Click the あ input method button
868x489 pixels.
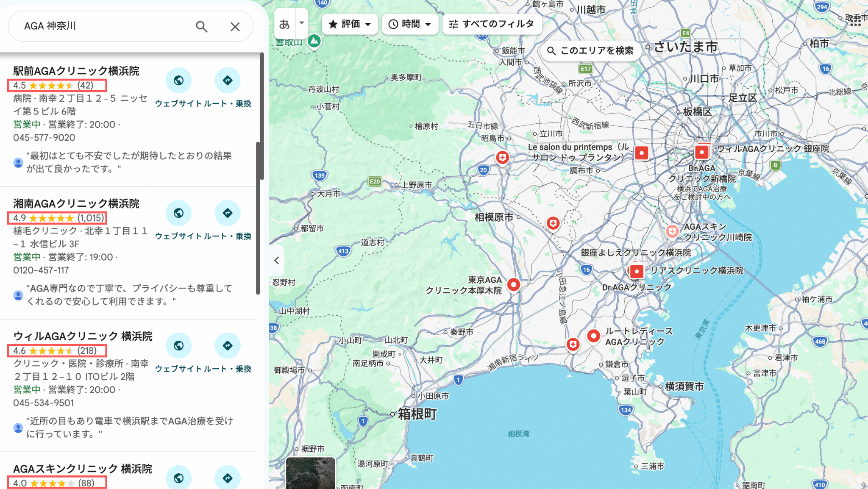[284, 24]
